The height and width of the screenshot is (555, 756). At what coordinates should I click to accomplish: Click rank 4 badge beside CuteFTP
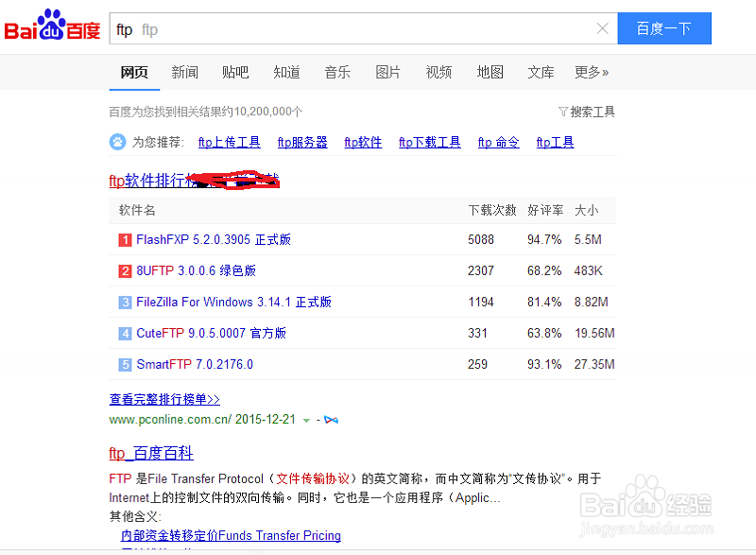coord(125,333)
